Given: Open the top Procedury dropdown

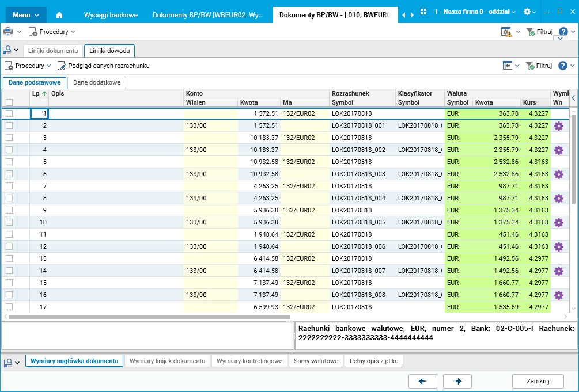Looking at the screenshot, I should pyautogui.click(x=52, y=32).
